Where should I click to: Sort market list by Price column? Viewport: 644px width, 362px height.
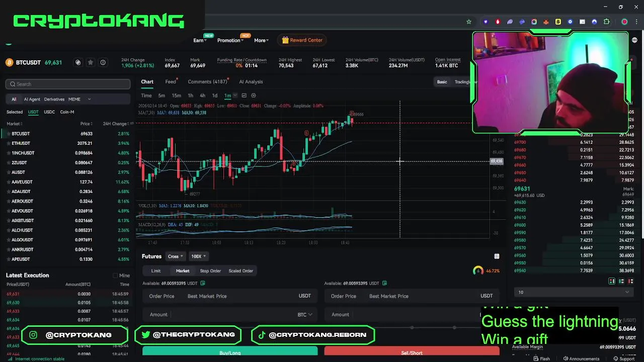click(x=87, y=124)
